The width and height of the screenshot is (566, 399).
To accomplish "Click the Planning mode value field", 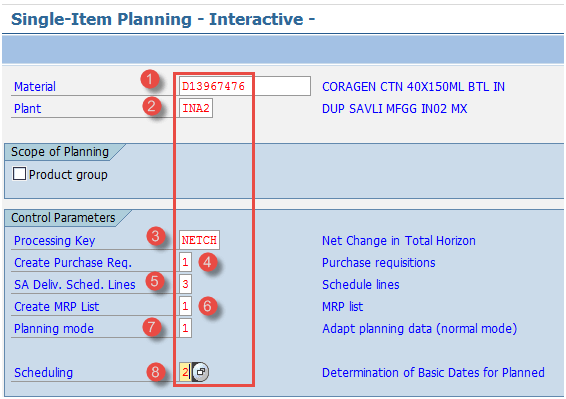I will 185,328.
